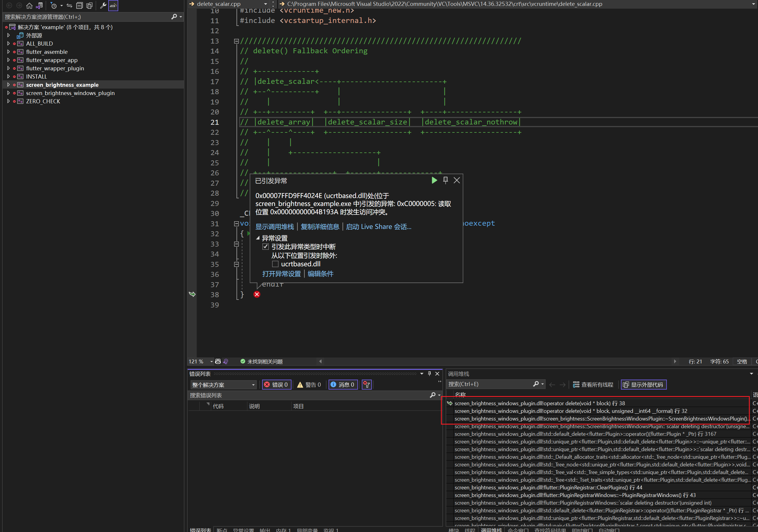Pin the exception helper popup
Viewport: 758px width, 532px height.
445,180
